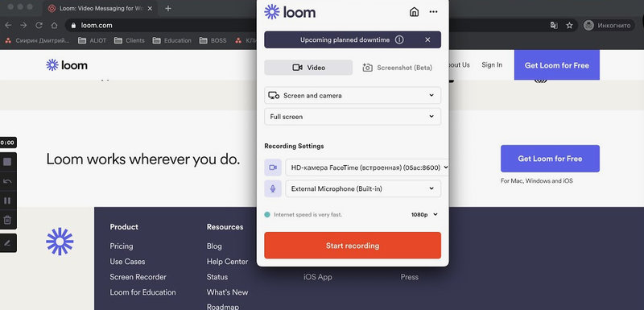This screenshot has height=310, width=644.
Task: Dismiss the upcoming planned downtime banner
Action: point(427,39)
